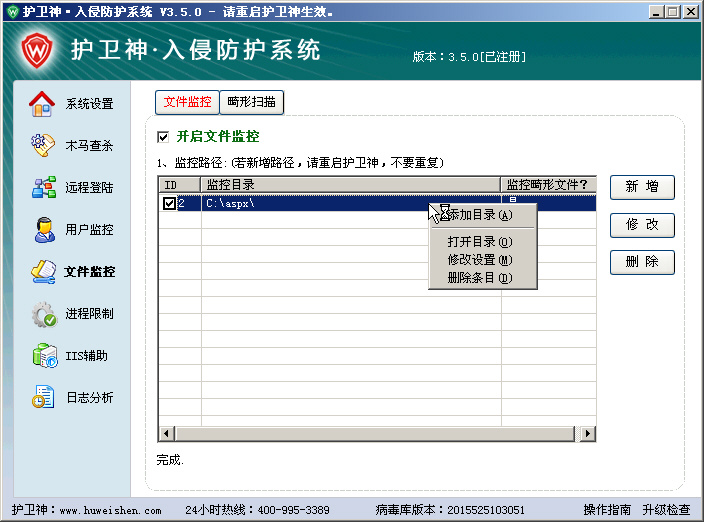This screenshot has height=522, width=704.
Task: Click the 新增 button
Action: [x=642, y=187]
